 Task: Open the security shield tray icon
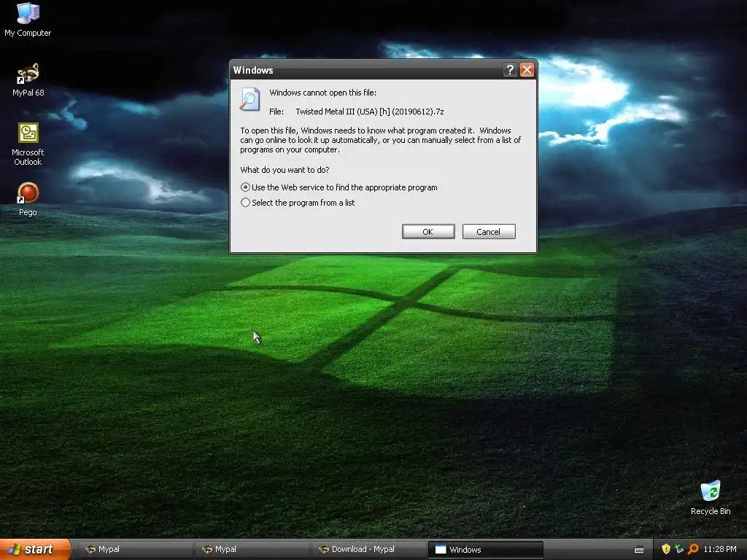click(x=665, y=549)
